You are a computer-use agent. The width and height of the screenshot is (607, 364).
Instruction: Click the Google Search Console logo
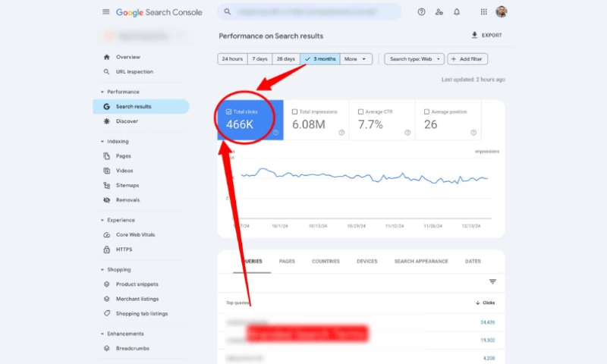[159, 12]
